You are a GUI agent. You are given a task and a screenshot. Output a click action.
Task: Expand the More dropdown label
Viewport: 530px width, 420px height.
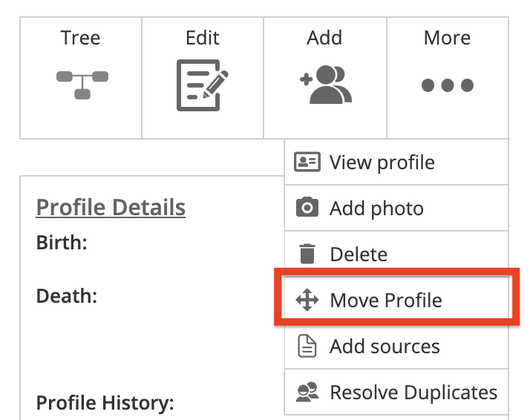[447, 37]
